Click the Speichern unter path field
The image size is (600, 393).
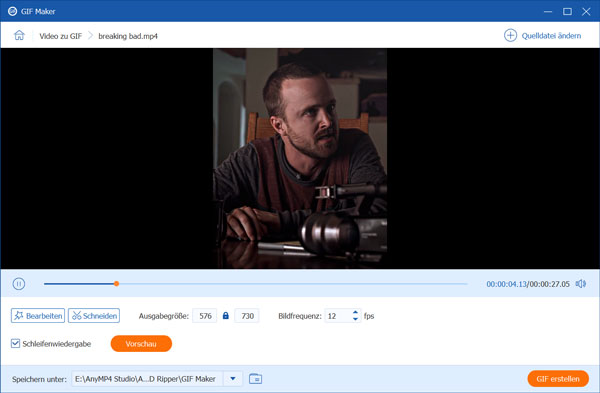[x=147, y=379]
